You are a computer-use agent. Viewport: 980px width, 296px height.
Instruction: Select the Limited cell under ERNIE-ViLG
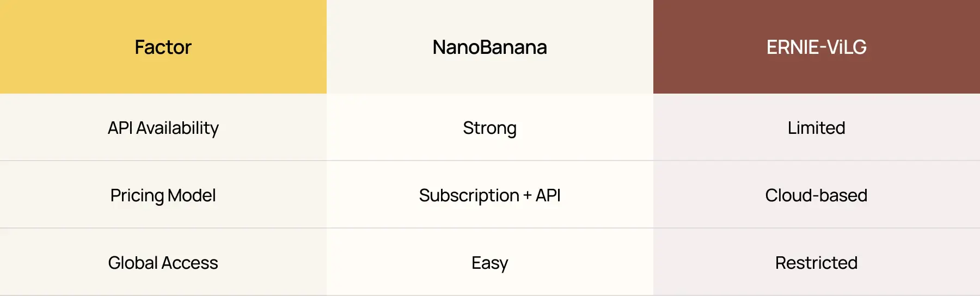816,128
